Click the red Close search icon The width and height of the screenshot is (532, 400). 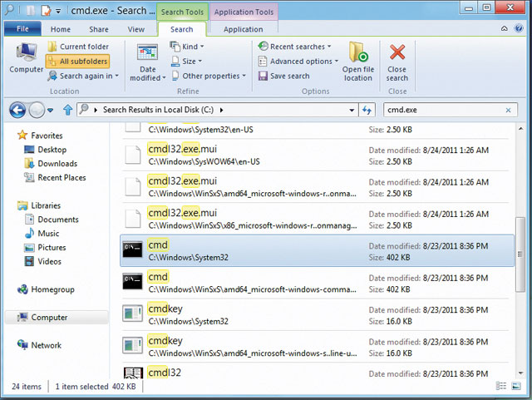(x=397, y=52)
